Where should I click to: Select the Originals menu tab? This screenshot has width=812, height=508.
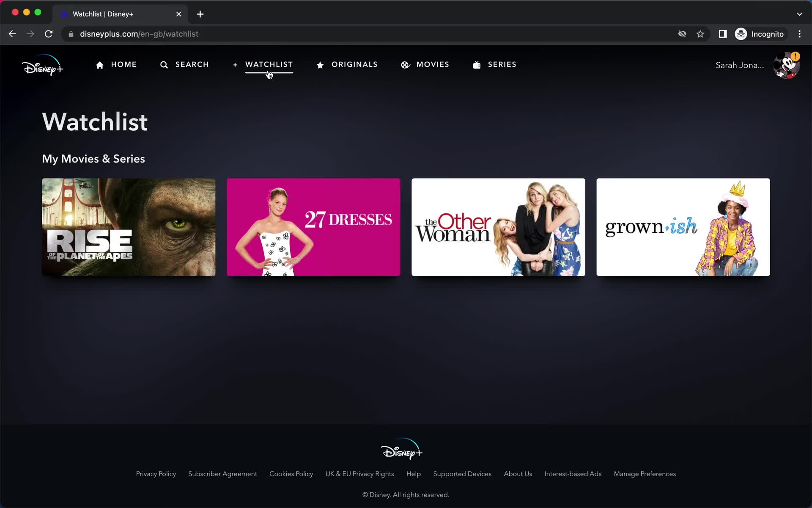(354, 64)
